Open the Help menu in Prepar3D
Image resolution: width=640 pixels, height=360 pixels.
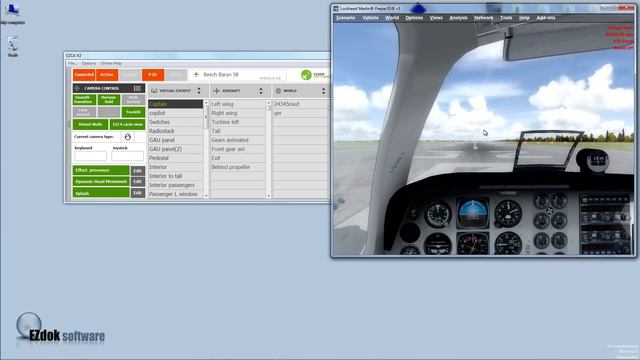point(524,18)
